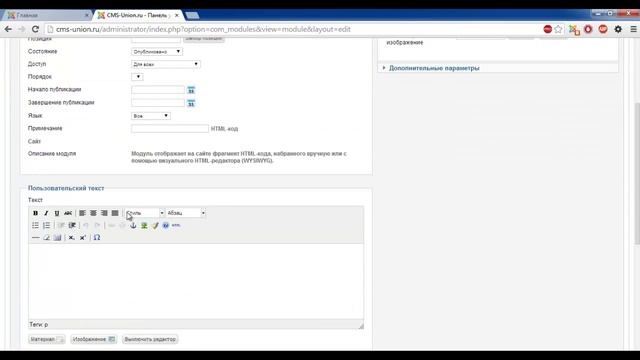Open calendar for start of publication

pos(191,90)
